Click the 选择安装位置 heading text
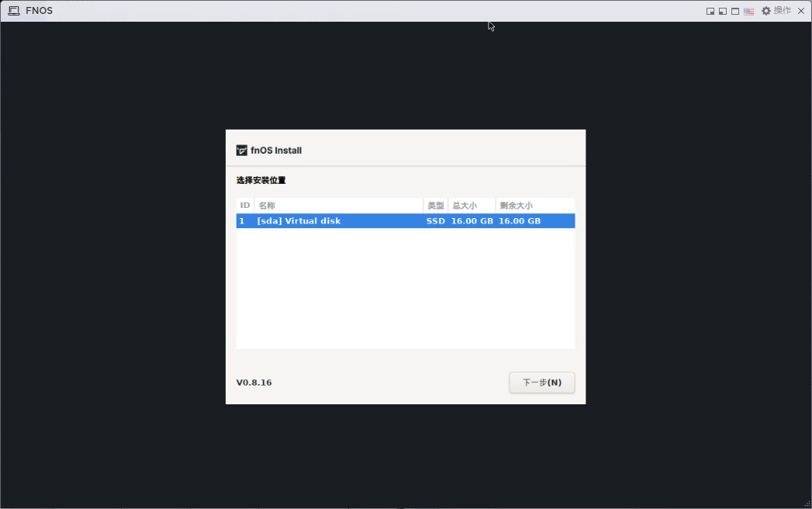The width and height of the screenshot is (812, 509). [x=261, y=180]
